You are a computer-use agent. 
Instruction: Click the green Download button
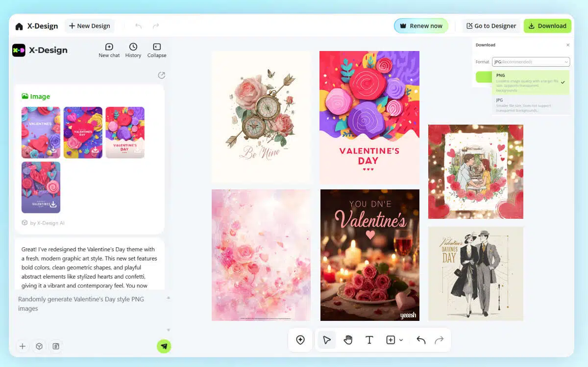click(x=547, y=26)
